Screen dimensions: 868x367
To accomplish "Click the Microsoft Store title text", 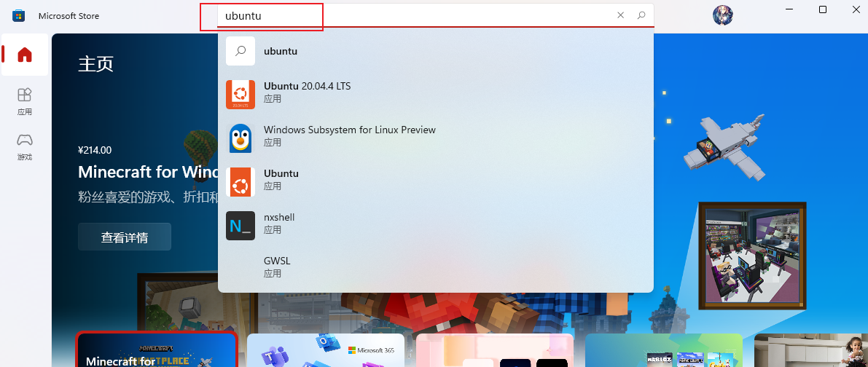I will [x=69, y=16].
